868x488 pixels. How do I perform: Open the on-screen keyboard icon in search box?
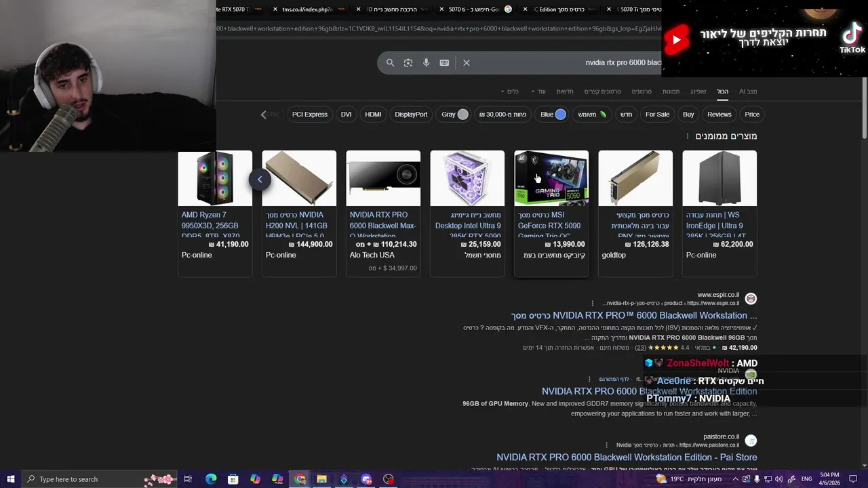coord(444,62)
